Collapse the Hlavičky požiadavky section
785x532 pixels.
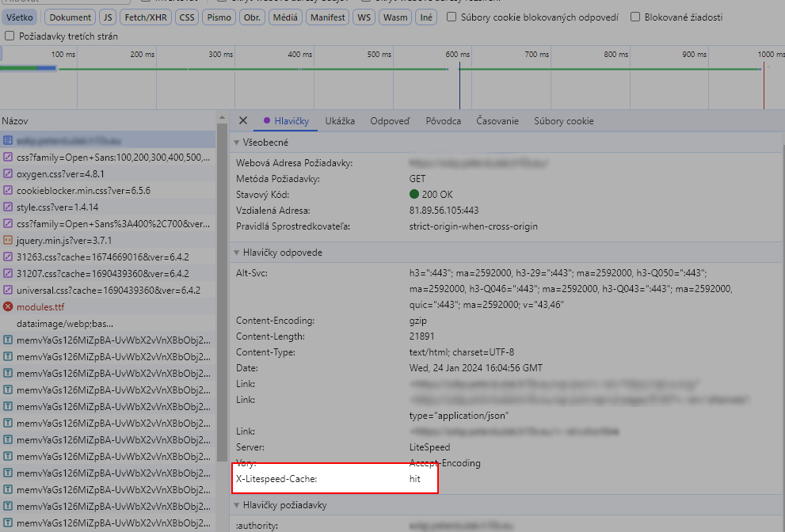(236, 505)
